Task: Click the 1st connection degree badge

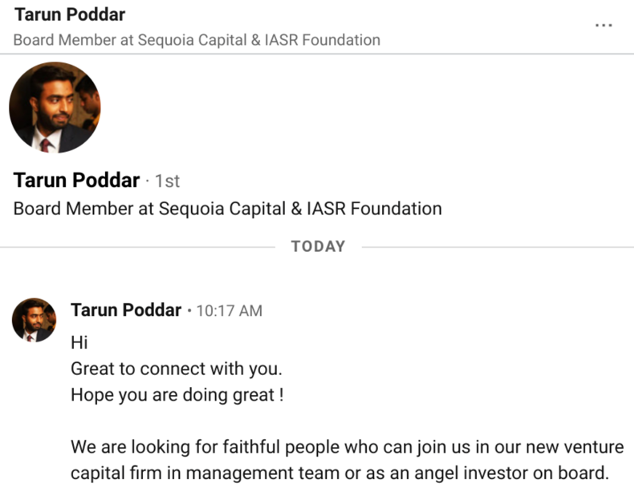Action: click(x=167, y=181)
